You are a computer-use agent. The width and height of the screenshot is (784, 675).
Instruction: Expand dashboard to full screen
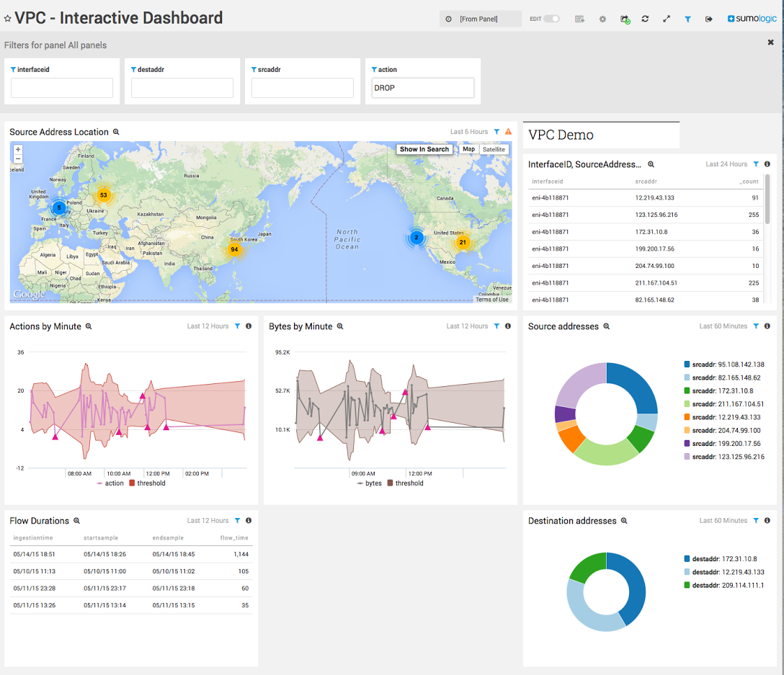[667, 19]
